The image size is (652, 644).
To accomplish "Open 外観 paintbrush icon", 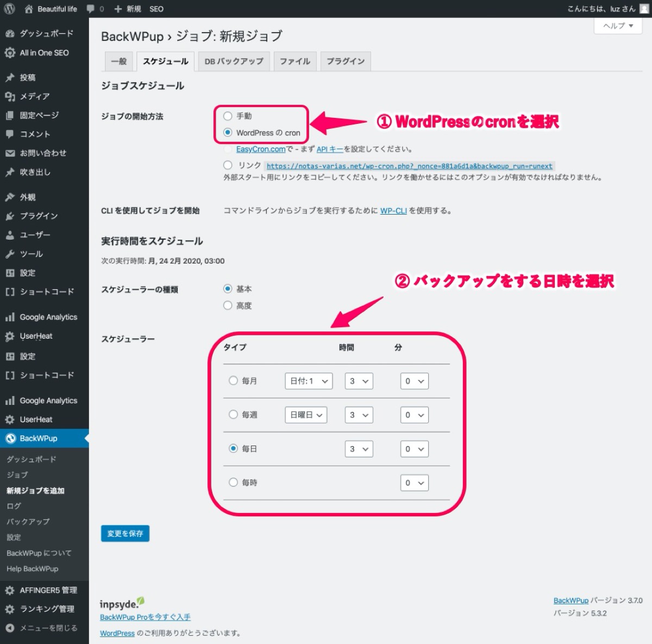I will pyautogui.click(x=10, y=197).
